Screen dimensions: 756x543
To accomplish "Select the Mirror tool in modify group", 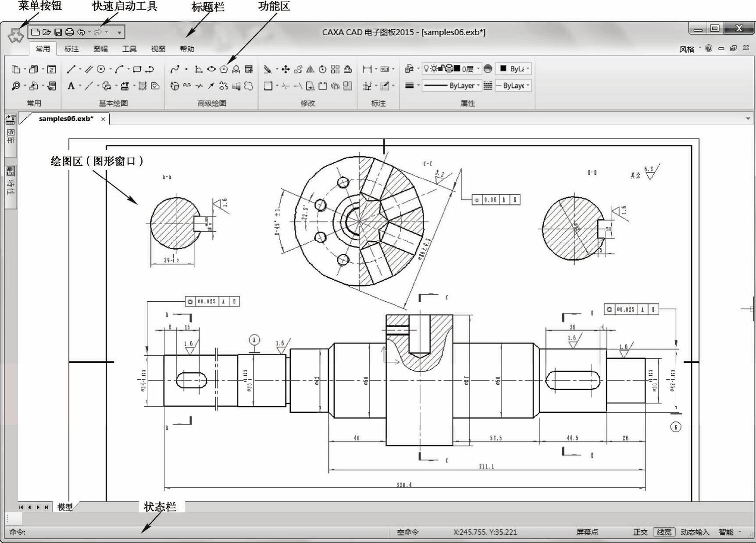I will click(310, 69).
